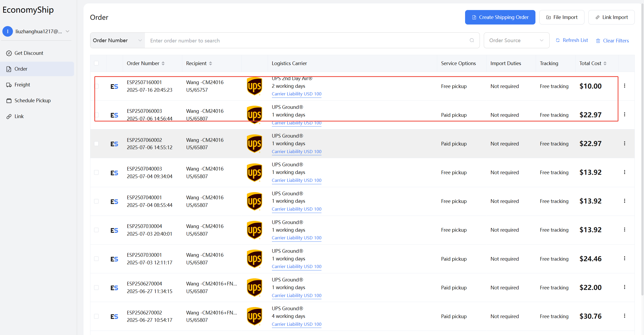Open the Order Source dropdown
This screenshot has height=335, width=644.
point(516,40)
